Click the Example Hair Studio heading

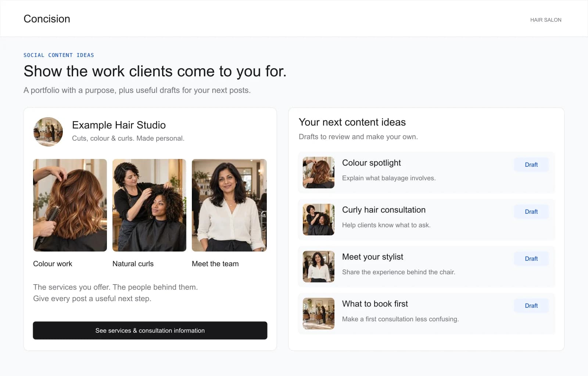[x=119, y=125]
